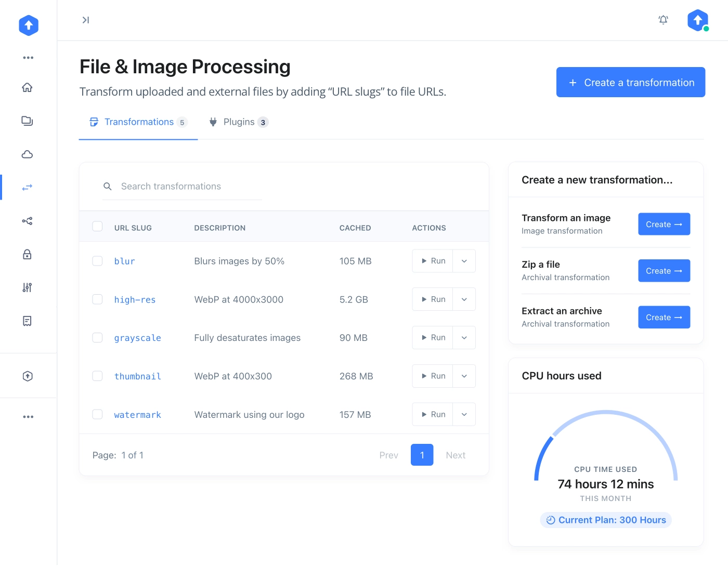Toggle the select-all header checkbox

coord(97,227)
